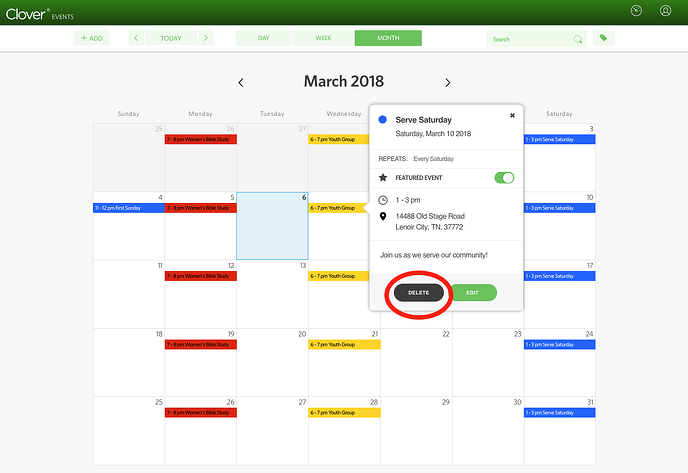Viewport: 688px width, 473px height.
Task: Open Serve Saturday event on March 31
Action: 559,412
